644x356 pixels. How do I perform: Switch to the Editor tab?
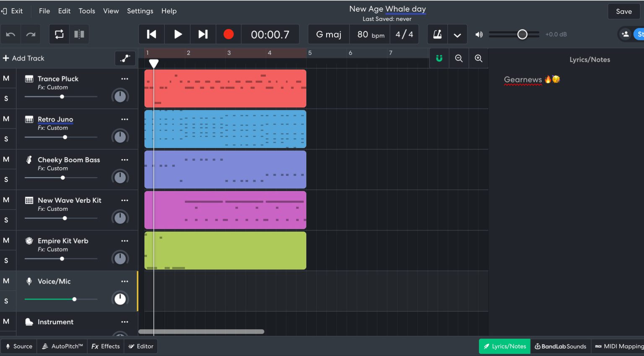tap(141, 346)
